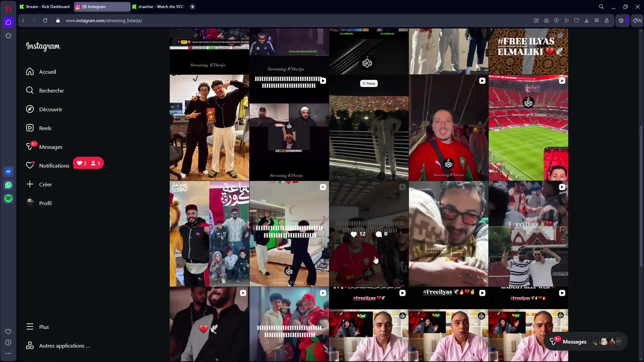644x362 pixels.
Task: Click the My Flow send icon
Action: [567, 21]
